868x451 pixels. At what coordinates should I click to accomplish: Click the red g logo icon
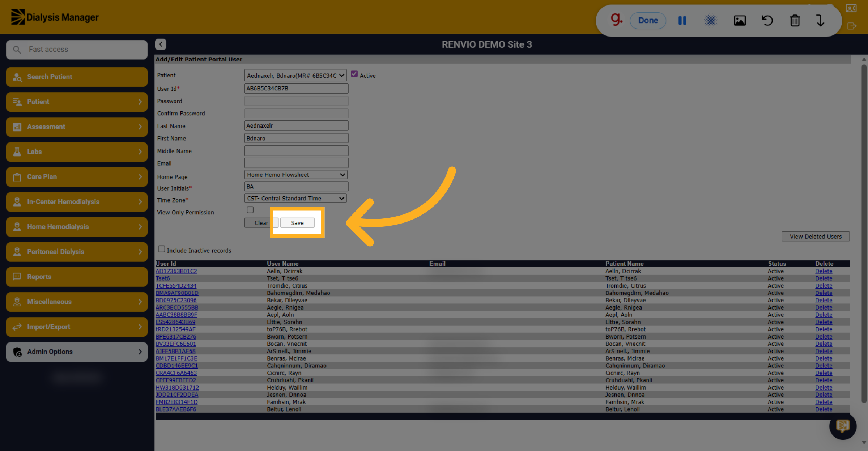click(616, 19)
